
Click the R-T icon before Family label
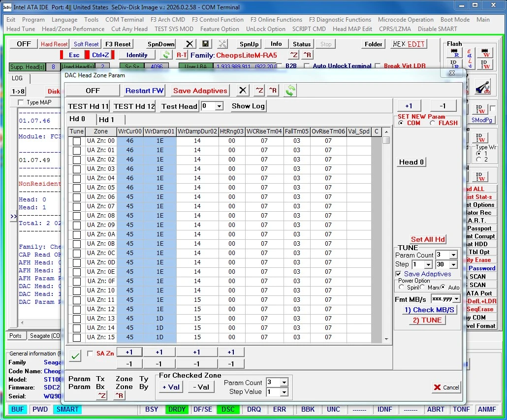[x=182, y=55]
